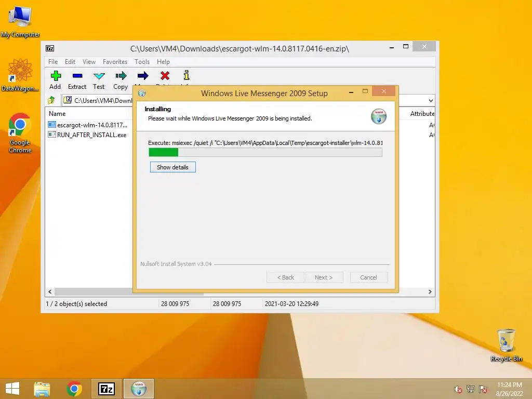Viewport: 532px width, 399px height.
Task: Click the icon of RUN_AFTER_INSTALL.exe file
Action: click(x=51, y=135)
